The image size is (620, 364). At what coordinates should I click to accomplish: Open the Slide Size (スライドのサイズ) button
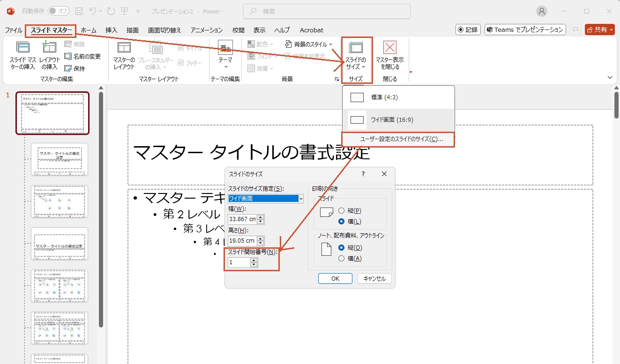click(x=356, y=56)
